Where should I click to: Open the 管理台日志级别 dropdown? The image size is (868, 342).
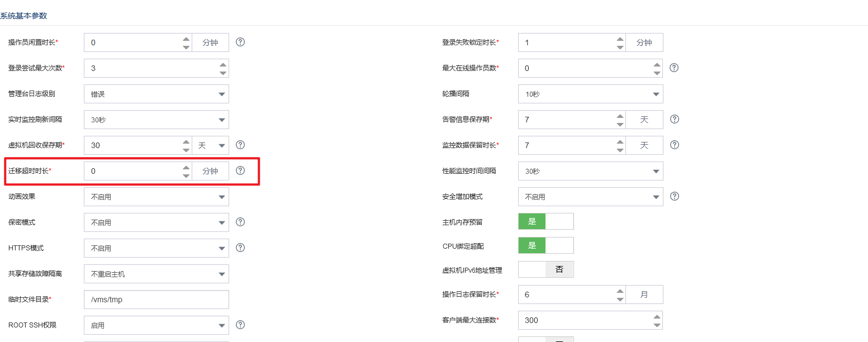pyautogui.click(x=156, y=94)
